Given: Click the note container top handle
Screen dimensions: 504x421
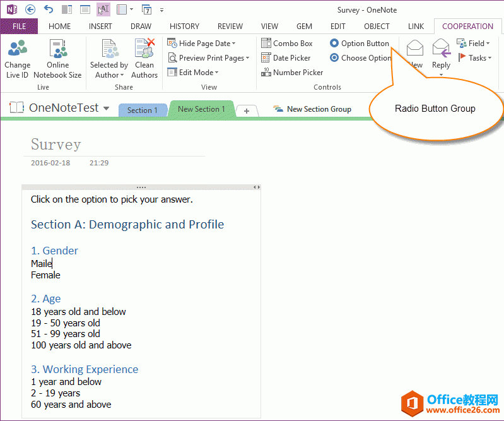Looking at the screenshot, I should coord(141,187).
